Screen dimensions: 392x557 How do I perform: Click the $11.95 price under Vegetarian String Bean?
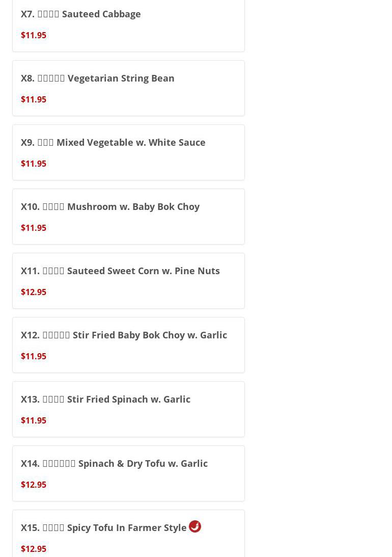pyautogui.click(x=34, y=99)
